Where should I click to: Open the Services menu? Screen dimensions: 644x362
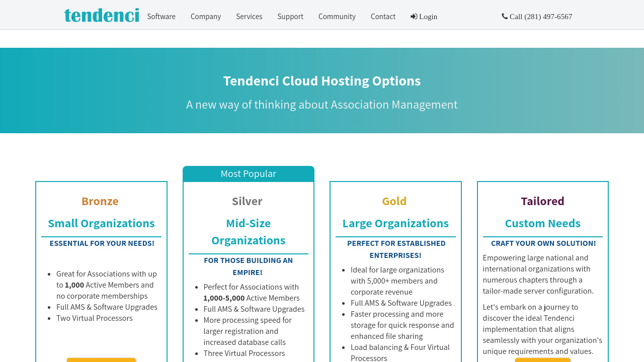[249, 17]
